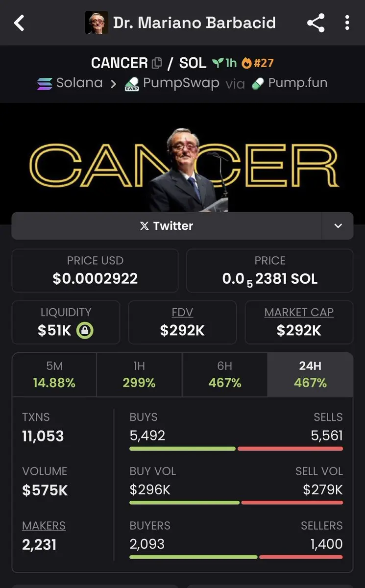Tap the green liquidity lock icon
Viewport: 365px width, 588px height.
tap(85, 331)
